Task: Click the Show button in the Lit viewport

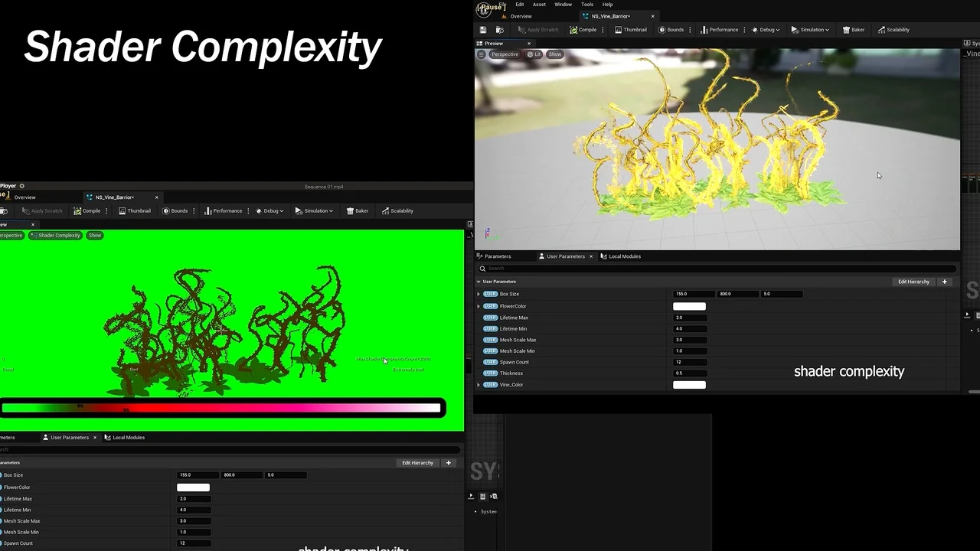Action: click(555, 54)
